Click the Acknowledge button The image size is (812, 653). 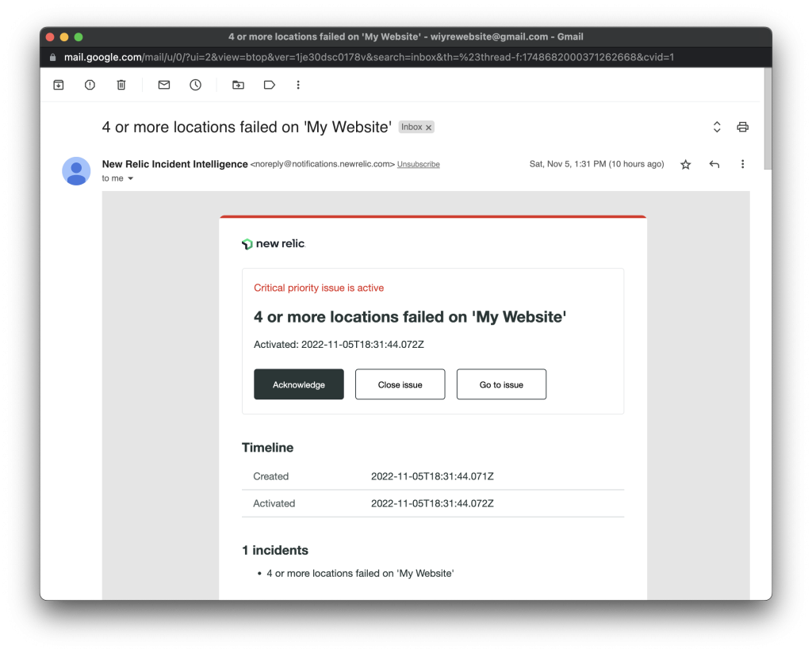(x=299, y=384)
